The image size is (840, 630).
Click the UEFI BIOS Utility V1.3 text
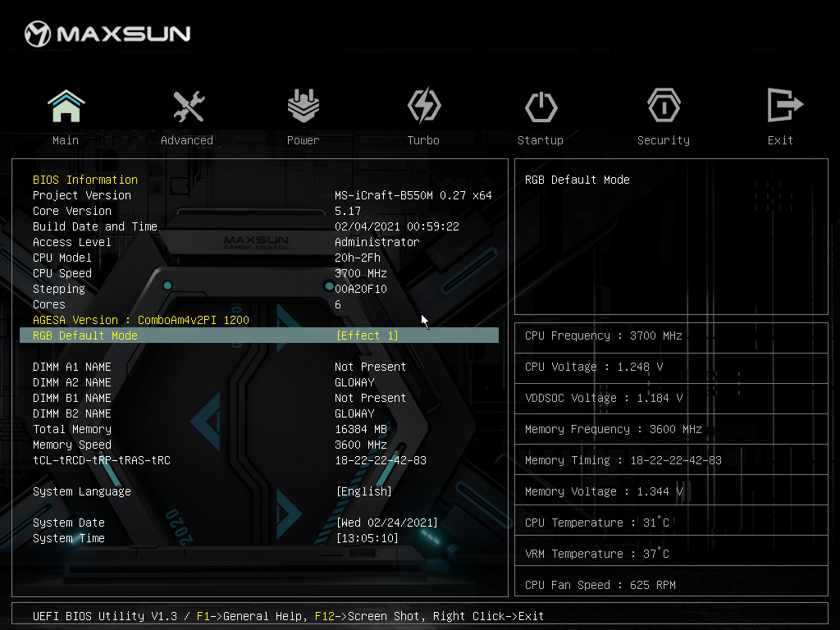click(x=105, y=616)
